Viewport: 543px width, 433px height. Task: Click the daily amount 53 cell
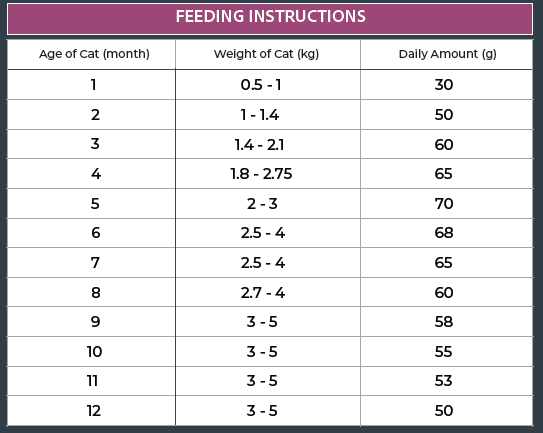point(447,381)
